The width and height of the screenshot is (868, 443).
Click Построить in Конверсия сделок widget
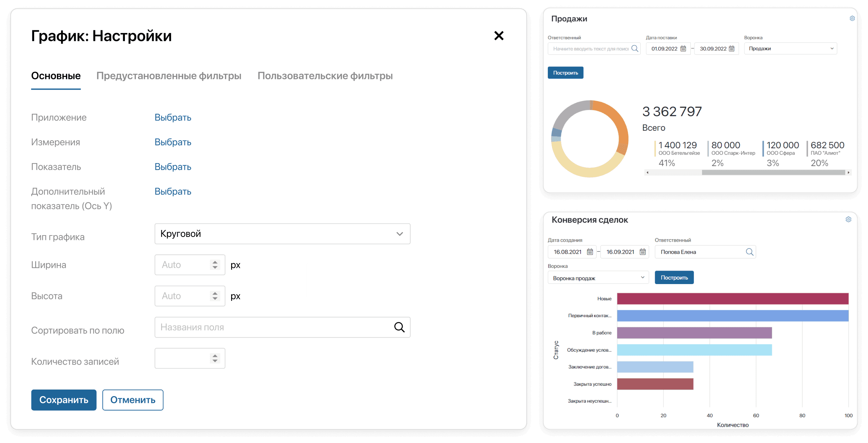(674, 278)
